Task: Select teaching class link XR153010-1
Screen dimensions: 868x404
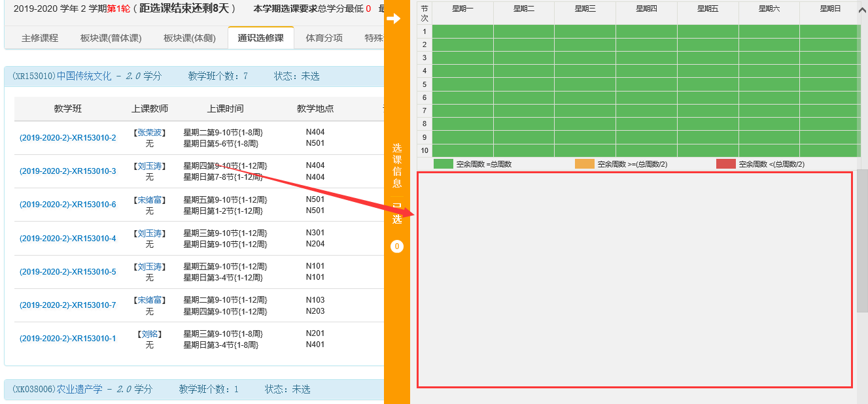Action: click(67, 339)
